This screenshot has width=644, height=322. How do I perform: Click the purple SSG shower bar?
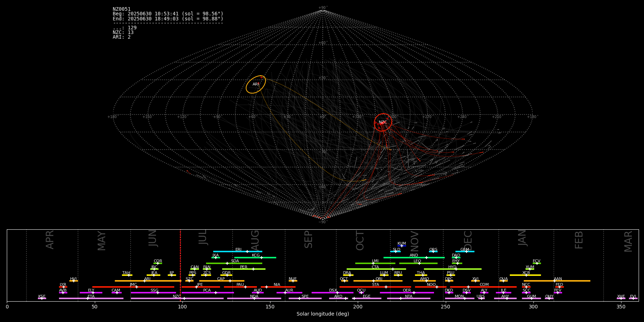[x=153, y=293]
